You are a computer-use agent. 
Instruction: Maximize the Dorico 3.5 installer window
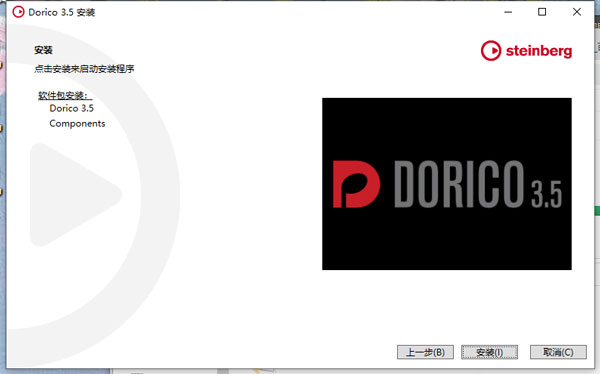pyautogui.click(x=542, y=12)
